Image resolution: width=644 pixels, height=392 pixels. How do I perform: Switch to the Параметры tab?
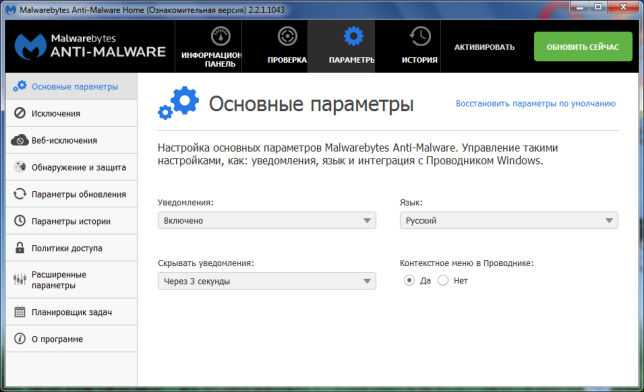click(x=341, y=46)
